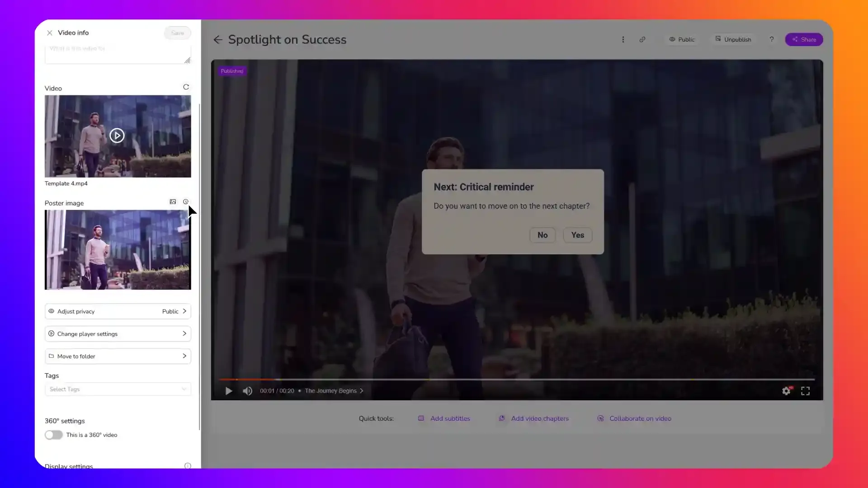Screen dimensions: 868x488
Task: Click the Add subtitles quick tool link
Action: [450, 419]
